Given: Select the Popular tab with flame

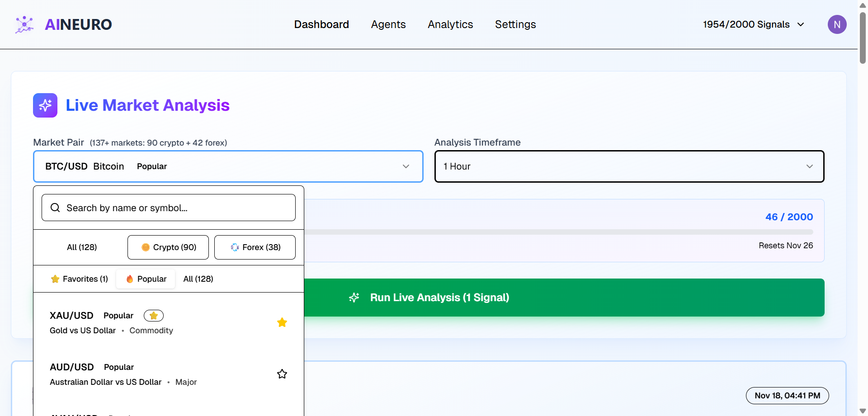Looking at the screenshot, I should coord(146,279).
